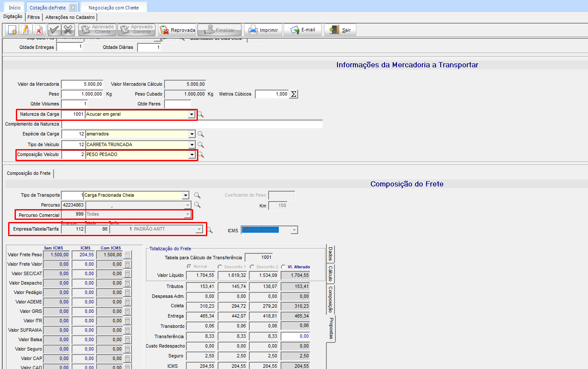588x369 pixels.
Task: Open the Espécie da Carga dropdown
Action: pyautogui.click(x=191, y=134)
